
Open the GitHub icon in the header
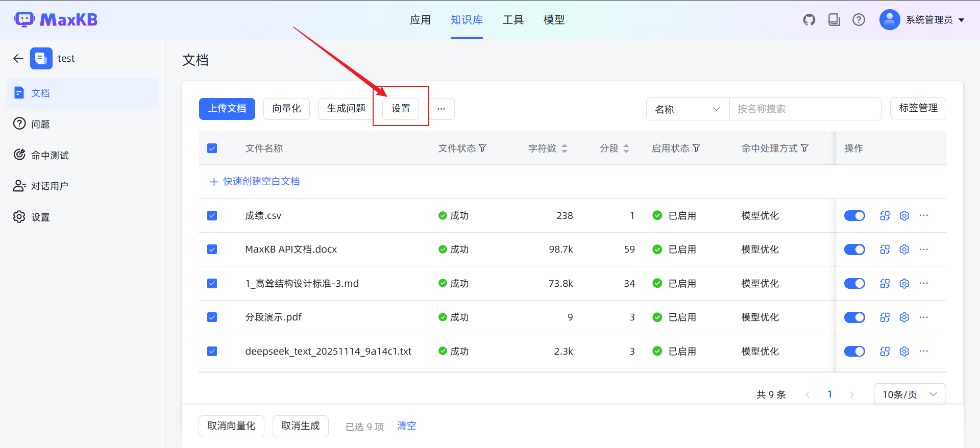tap(809, 20)
